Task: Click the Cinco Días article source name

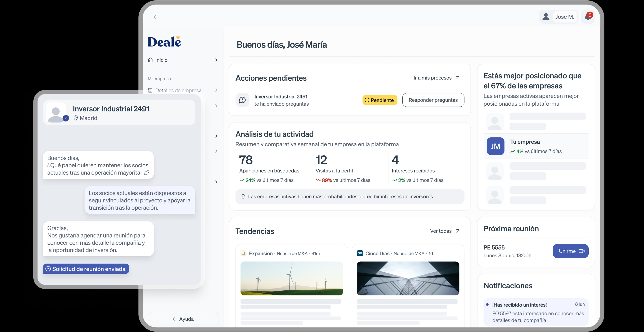Action: click(377, 253)
